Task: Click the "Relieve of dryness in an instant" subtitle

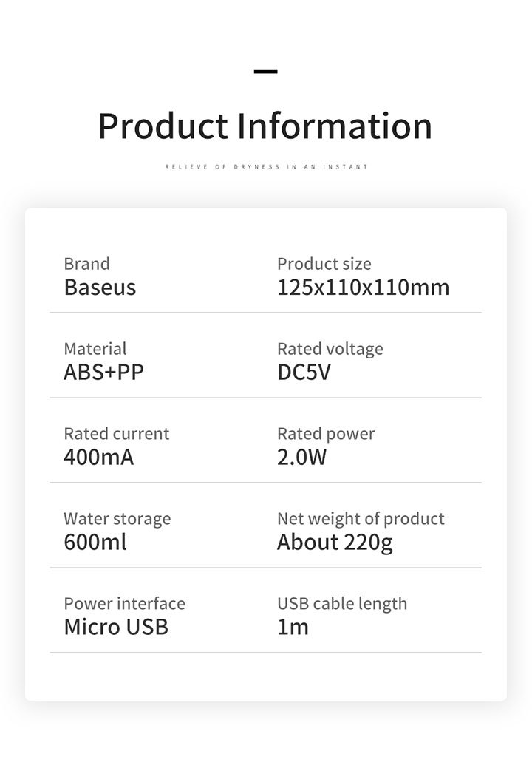Action: tap(266, 167)
